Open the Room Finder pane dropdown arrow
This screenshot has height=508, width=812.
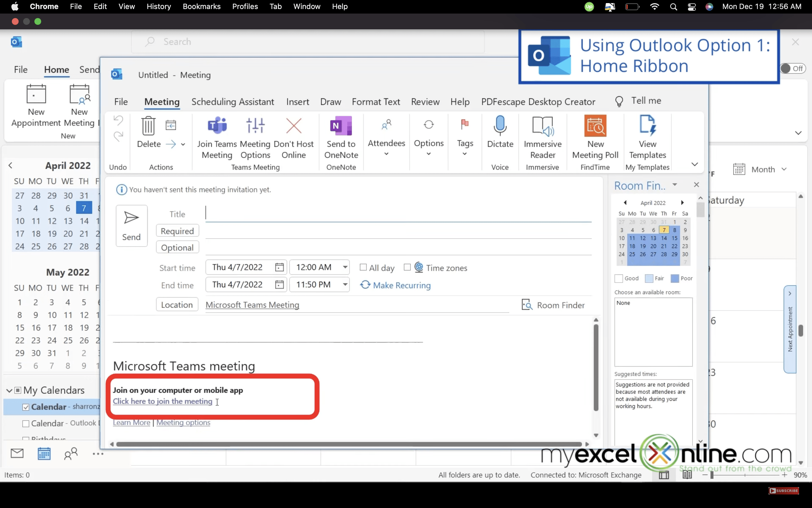pos(674,185)
